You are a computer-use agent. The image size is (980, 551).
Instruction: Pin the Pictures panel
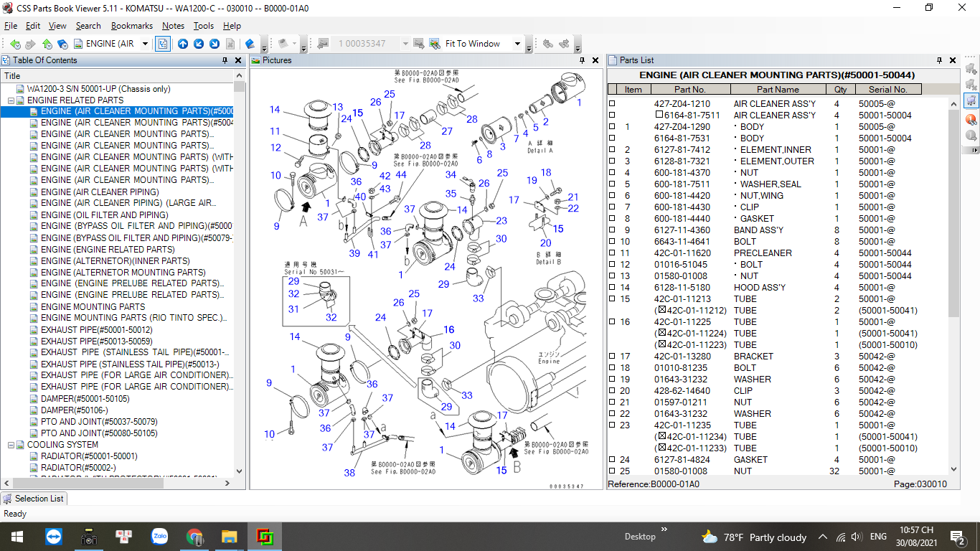point(582,60)
